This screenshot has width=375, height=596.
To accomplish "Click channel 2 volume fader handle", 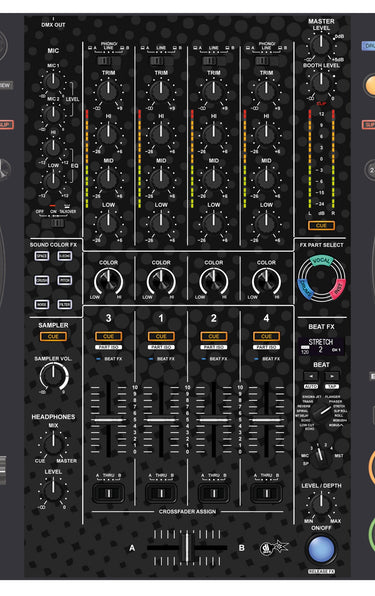I will [x=214, y=420].
